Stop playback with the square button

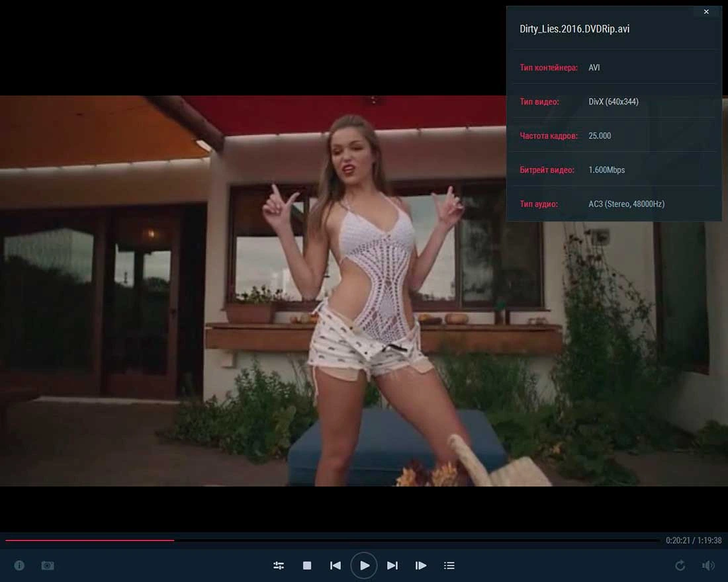point(307,565)
